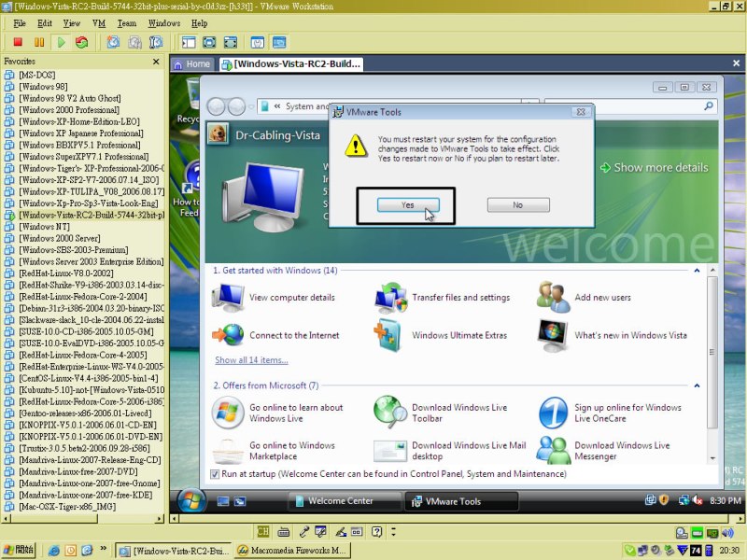Click Transfer files and settings icon
747x560 pixels.
click(391, 298)
